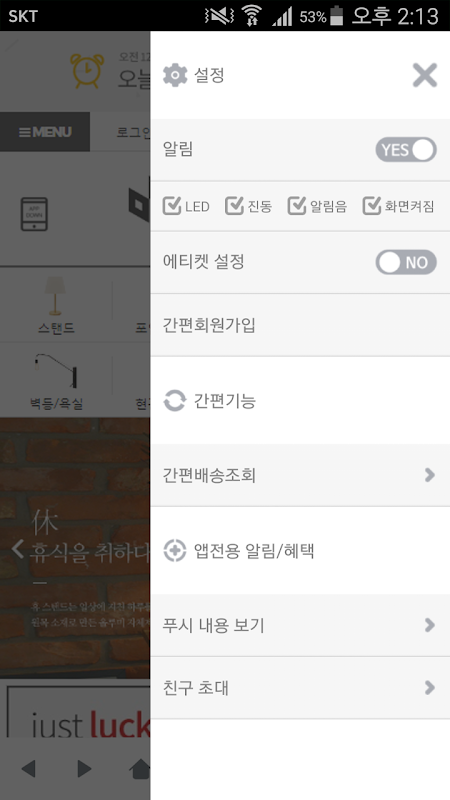The image size is (450, 800).
Task: Select the 벽등/욕실 wall lamp icon
Action: [x=56, y=369]
